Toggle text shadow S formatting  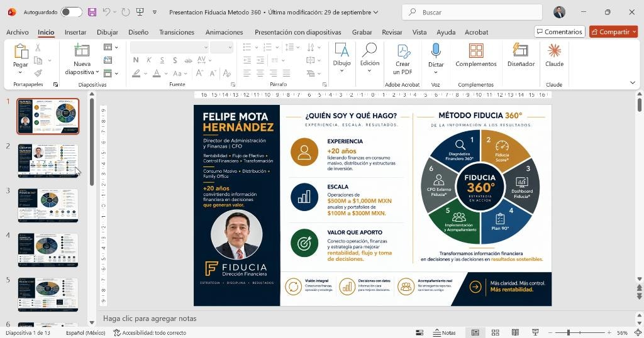pos(175,60)
